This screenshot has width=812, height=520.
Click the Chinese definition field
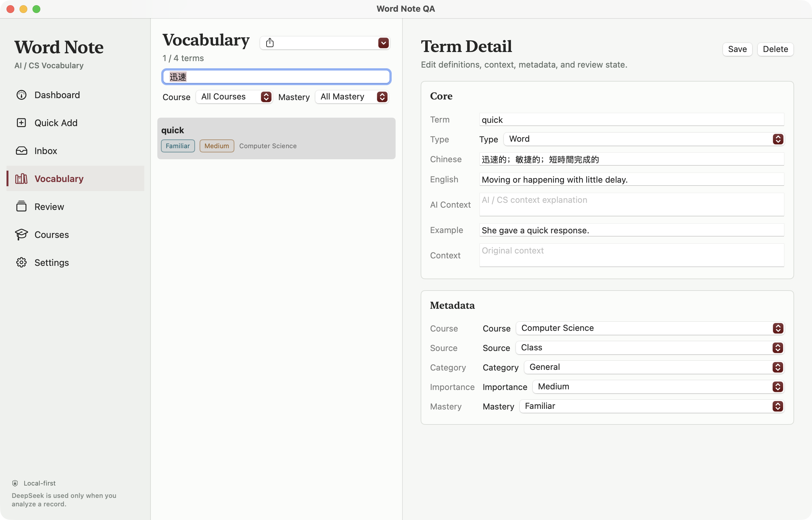632,159
